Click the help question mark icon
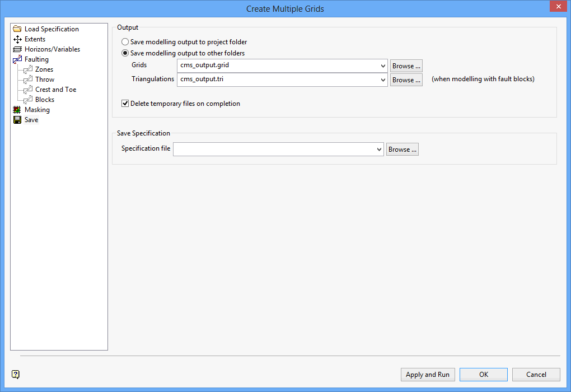The width and height of the screenshot is (571, 392). 15,374
